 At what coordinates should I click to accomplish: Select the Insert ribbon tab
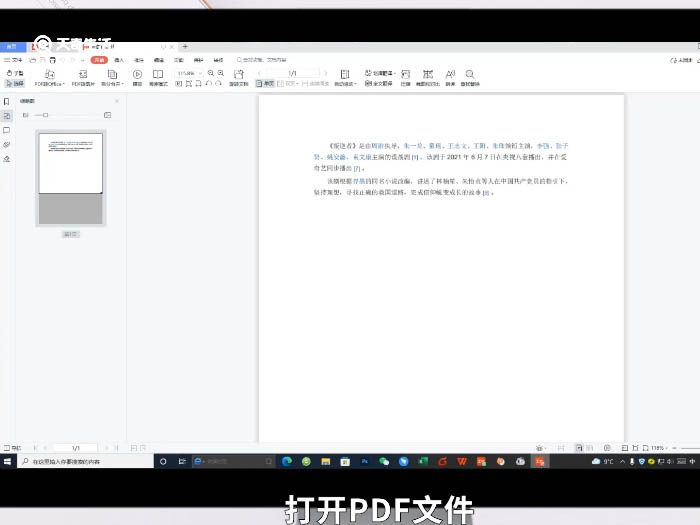coord(119,60)
